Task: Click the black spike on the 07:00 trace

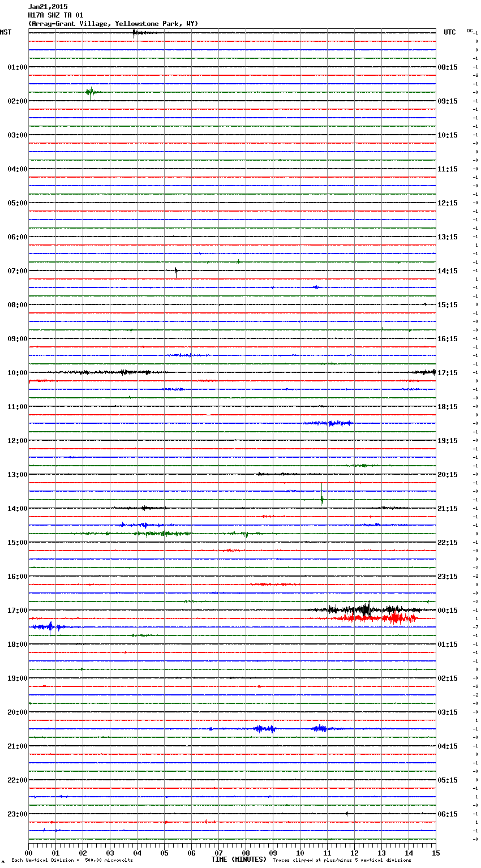Action: tap(176, 272)
